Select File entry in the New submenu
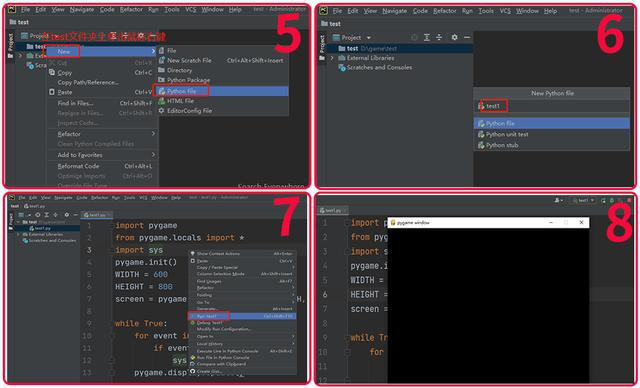The width and height of the screenshot is (640, 388). point(222,51)
